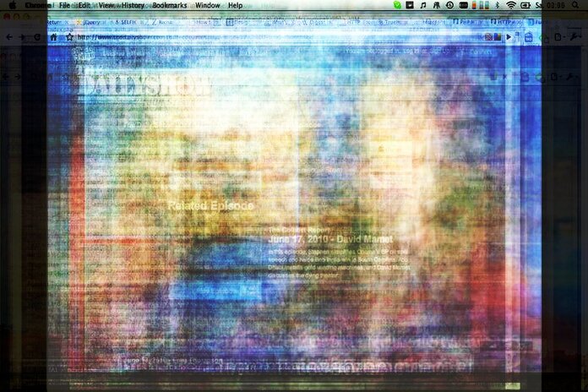Viewport: 588px width, 392px height.
Task: Click the menu bar clock showing 03:36
Action: point(549,5)
